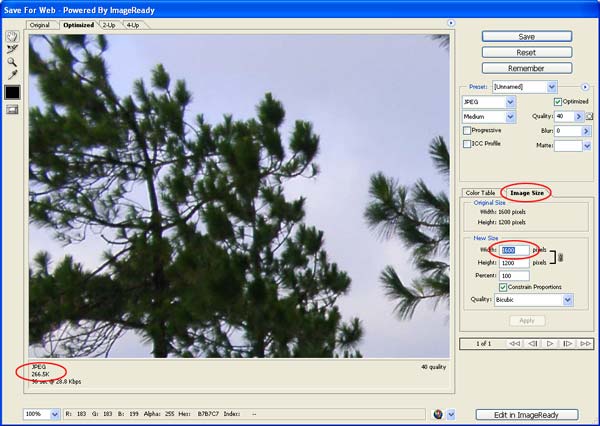The height and width of the screenshot is (426, 600).
Task: Enable the ICC Profile checkbox
Action: [467, 144]
